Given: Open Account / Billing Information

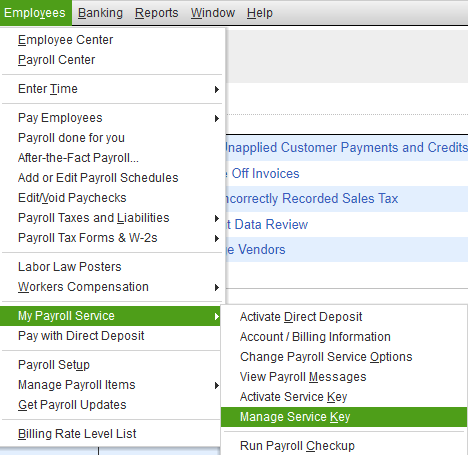Looking at the screenshot, I should 344,337.
